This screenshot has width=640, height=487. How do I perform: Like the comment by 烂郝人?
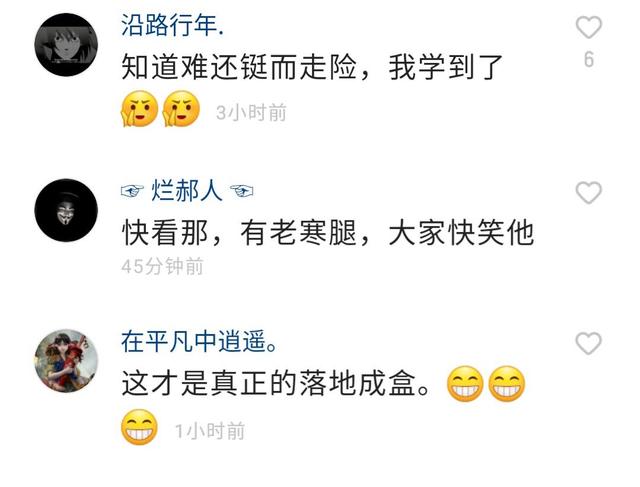pos(589,192)
